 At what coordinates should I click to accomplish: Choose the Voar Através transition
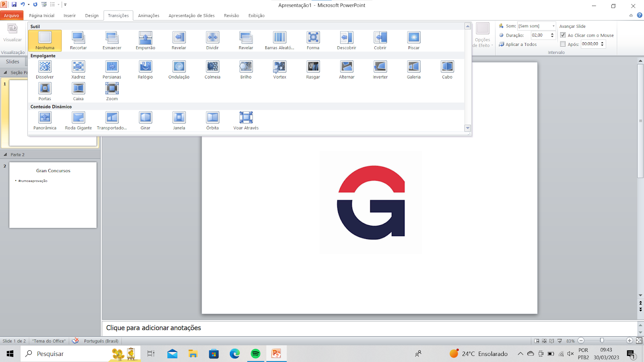coord(246,121)
